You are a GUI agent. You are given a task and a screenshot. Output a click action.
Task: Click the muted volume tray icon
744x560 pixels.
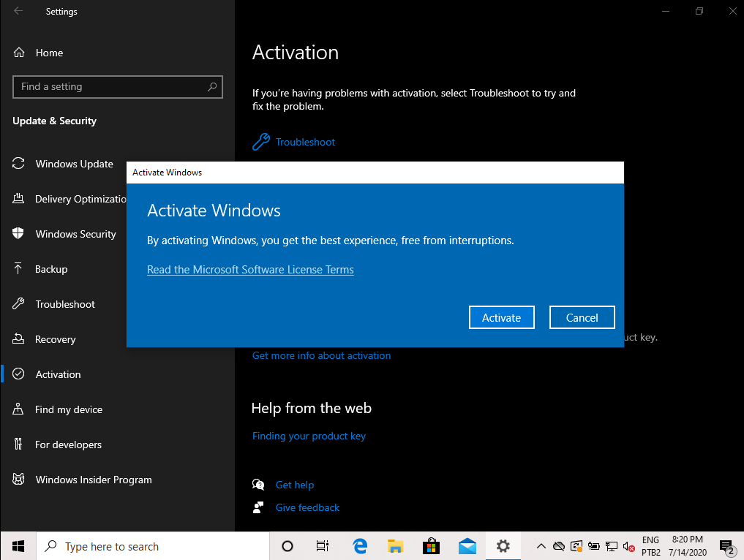(x=628, y=547)
